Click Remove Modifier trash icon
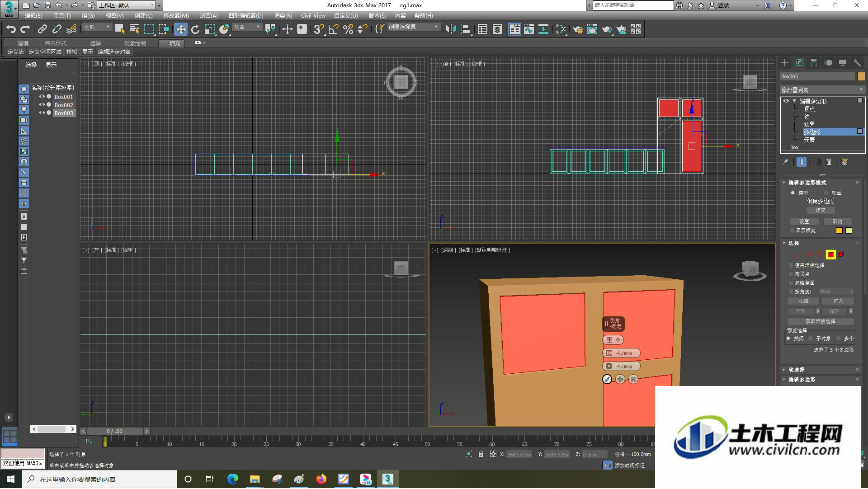 (829, 162)
